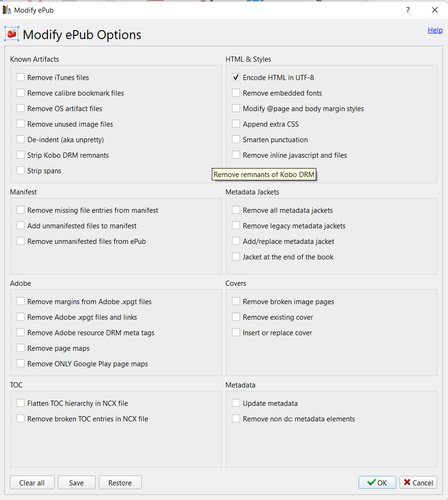Tick Insert or replace cover
The height and width of the screenshot is (500, 448).
pyautogui.click(x=236, y=333)
